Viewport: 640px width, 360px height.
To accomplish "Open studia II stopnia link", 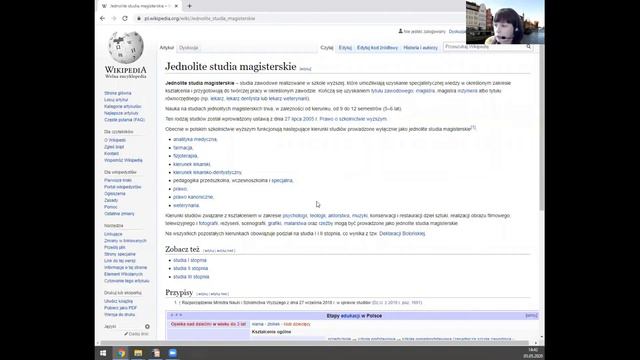I will pos(191,268).
